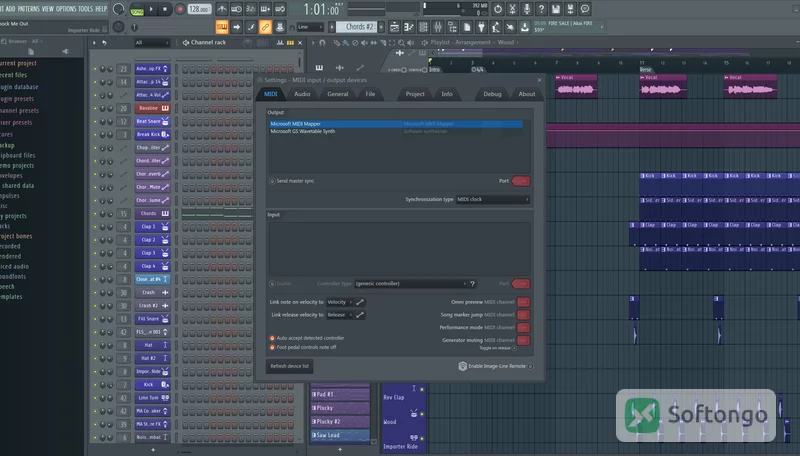
Task: Toggle Send master sync option
Action: [272, 181]
